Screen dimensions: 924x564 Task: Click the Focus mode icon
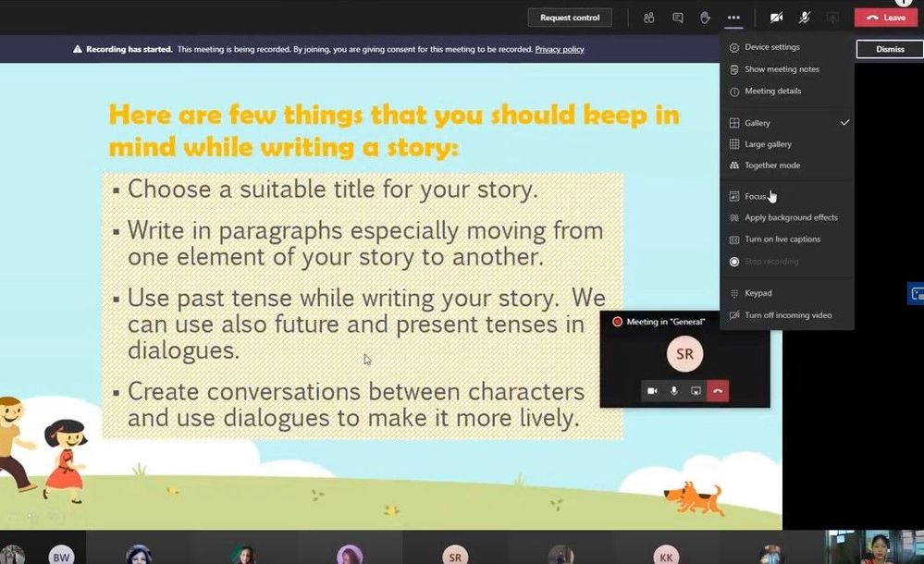click(x=734, y=196)
